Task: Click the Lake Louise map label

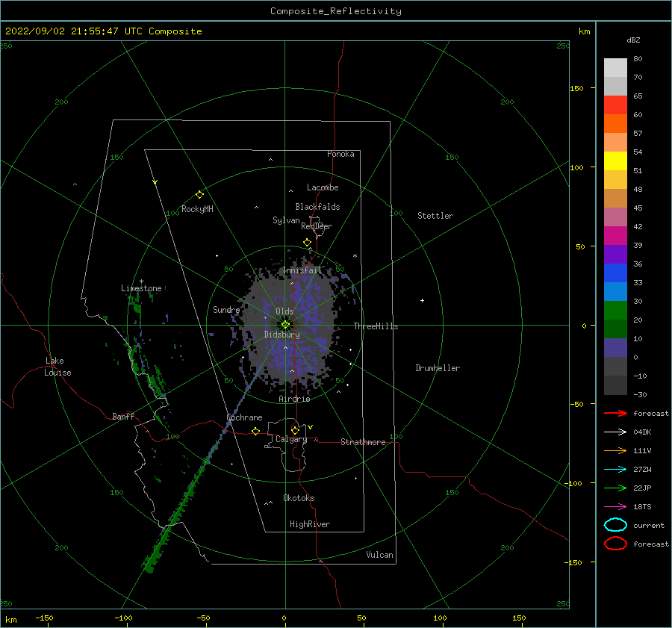Action: (x=57, y=367)
